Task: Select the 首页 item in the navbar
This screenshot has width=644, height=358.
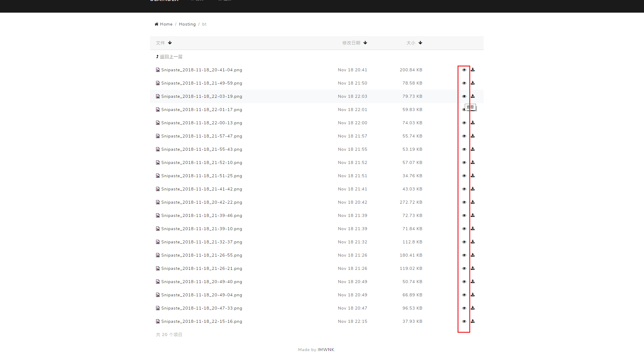Action: coord(197,1)
